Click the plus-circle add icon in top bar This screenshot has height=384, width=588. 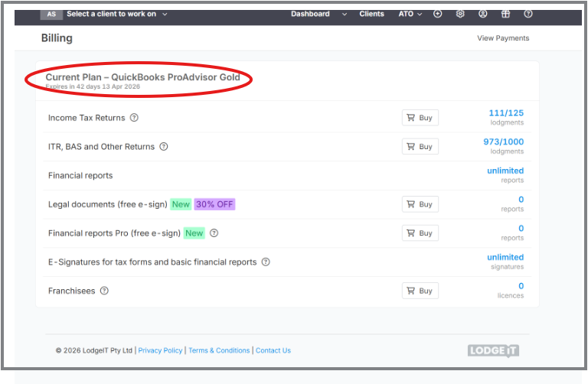click(x=438, y=14)
